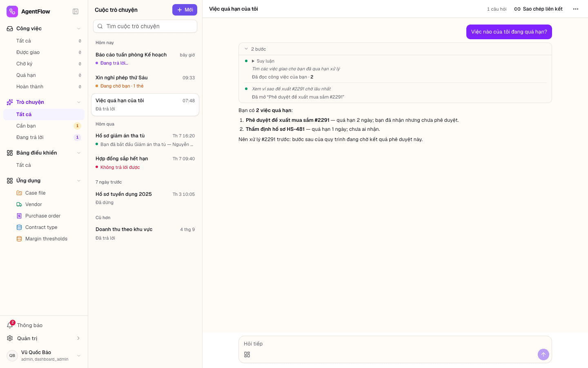
Task: Start a new chat with Mới button
Action: (185, 10)
